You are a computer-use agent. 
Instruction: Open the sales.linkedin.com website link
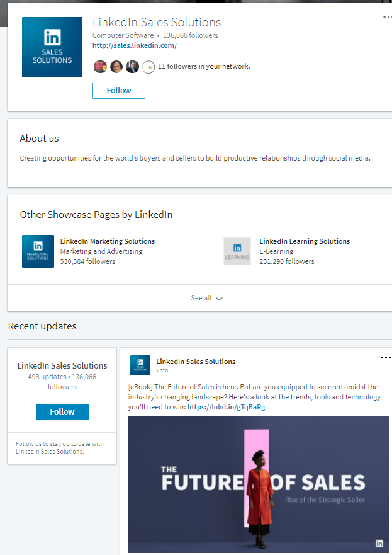point(134,45)
